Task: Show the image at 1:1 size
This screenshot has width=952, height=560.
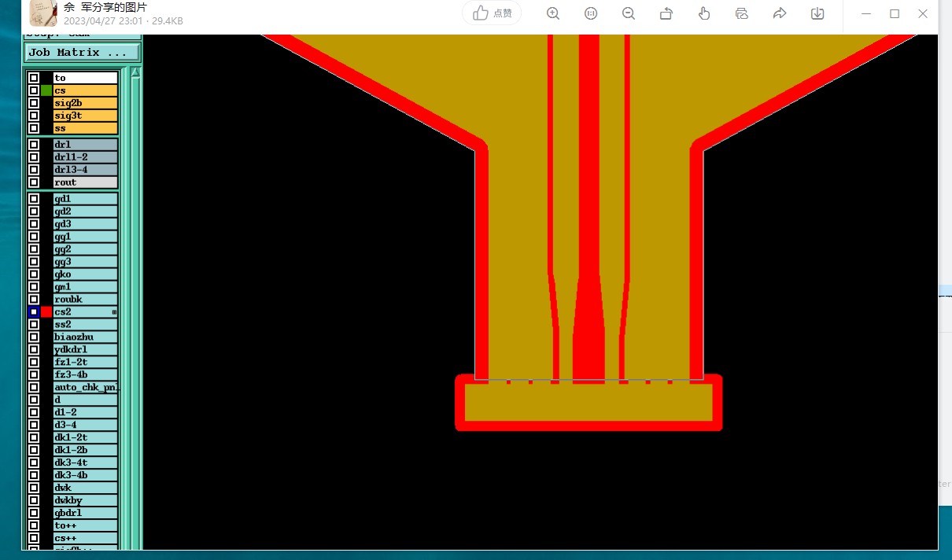Action: tap(591, 13)
